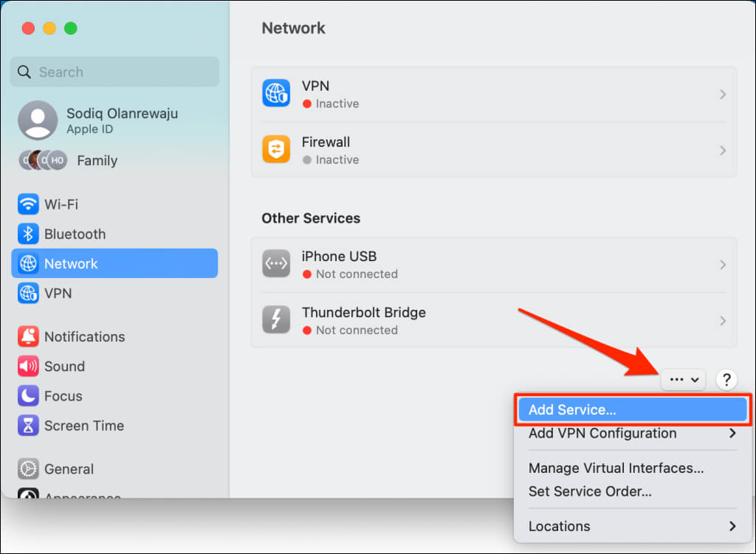Click the Apple ID profile avatar
Image resolution: width=756 pixels, height=554 pixels.
[x=38, y=120]
